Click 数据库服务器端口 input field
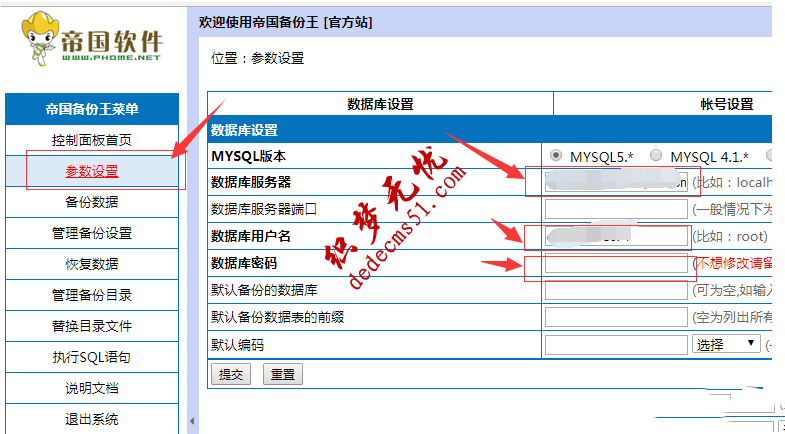Image resolution: width=785 pixels, height=434 pixels. [x=616, y=209]
